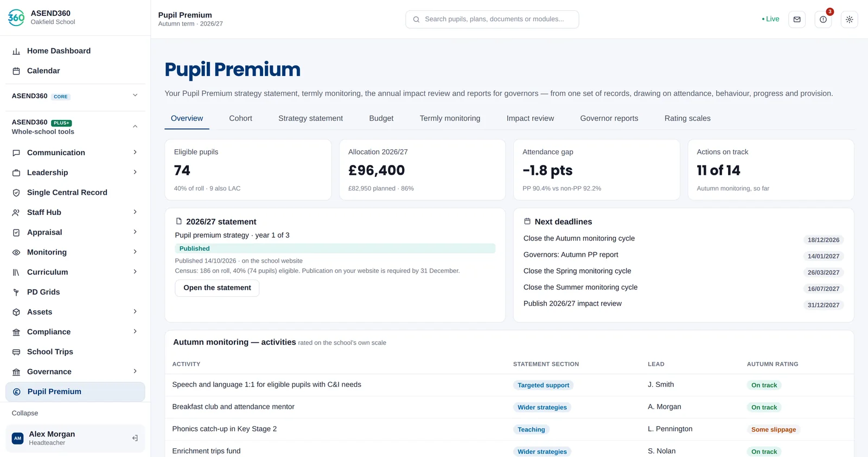Viewport: 868px width, 457px height.
Task: Click the Eligible pupils card
Action: (248, 170)
